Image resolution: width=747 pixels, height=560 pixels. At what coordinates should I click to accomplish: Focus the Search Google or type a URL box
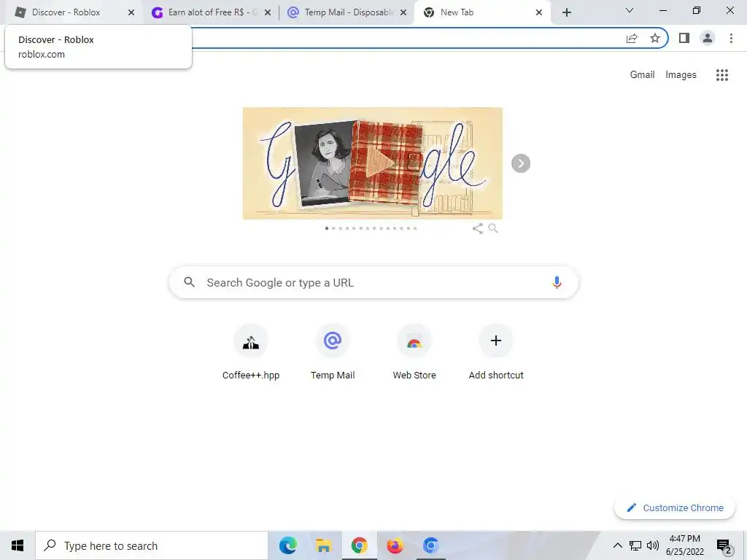(374, 282)
